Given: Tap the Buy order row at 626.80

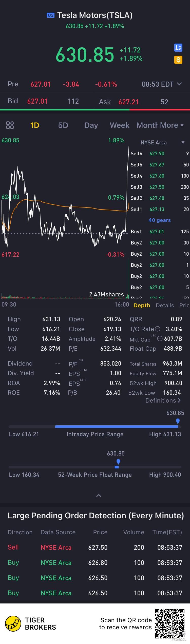Looking at the screenshot, I should [x=95, y=563].
